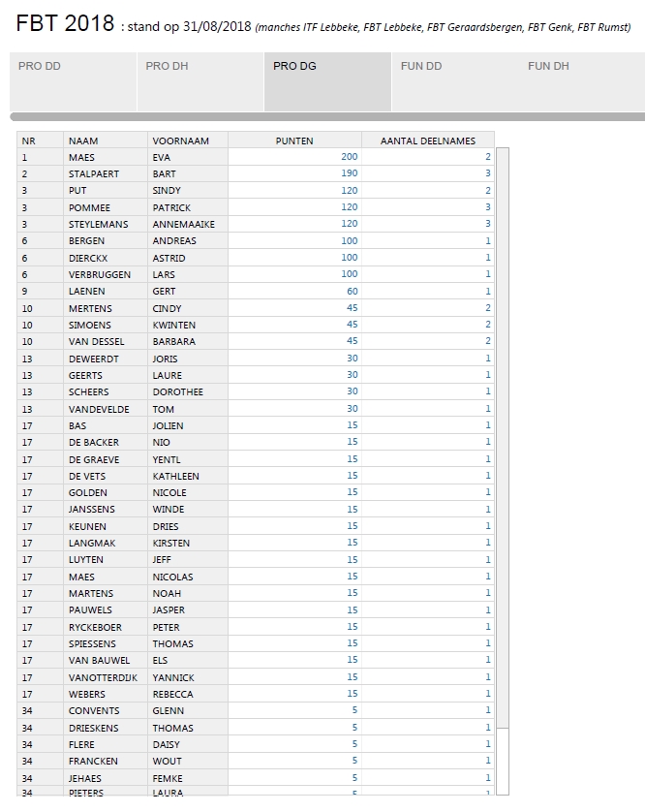
Task: Select the RYCKEBOER name cell
Action: [x=106, y=627]
